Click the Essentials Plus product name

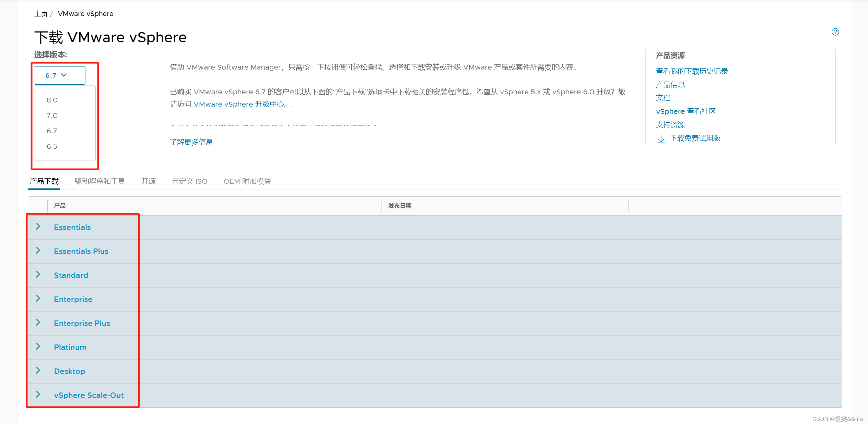click(x=81, y=251)
